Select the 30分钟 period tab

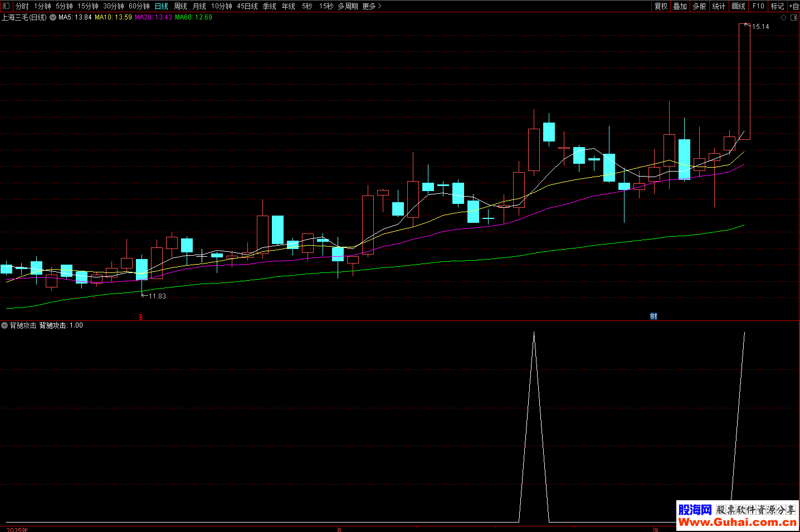point(114,6)
